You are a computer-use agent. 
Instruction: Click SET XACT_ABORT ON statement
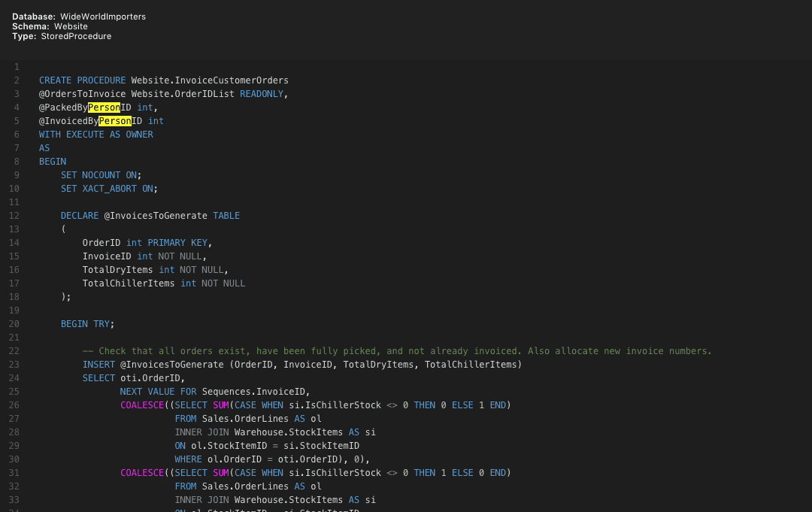tap(109, 189)
